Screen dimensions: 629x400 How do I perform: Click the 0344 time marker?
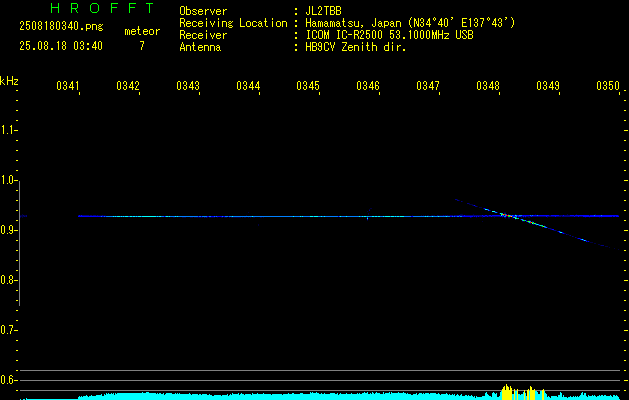pyautogui.click(x=248, y=86)
